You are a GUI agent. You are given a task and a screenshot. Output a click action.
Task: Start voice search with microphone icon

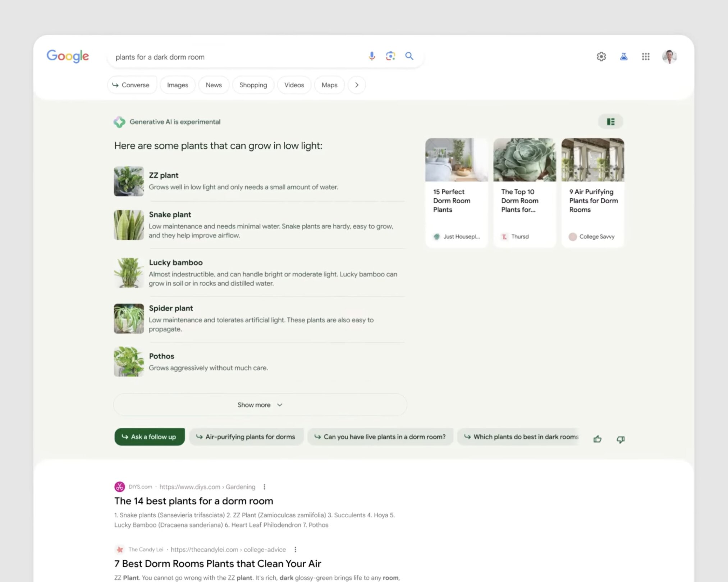tap(372, 56)
